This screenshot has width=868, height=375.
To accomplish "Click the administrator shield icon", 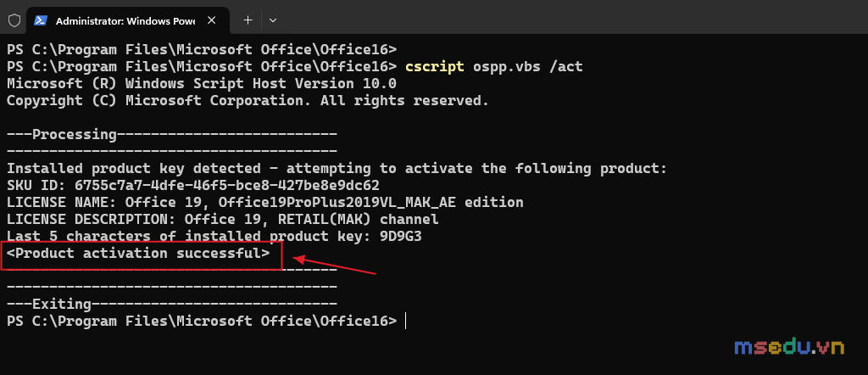I will (14, 20).
